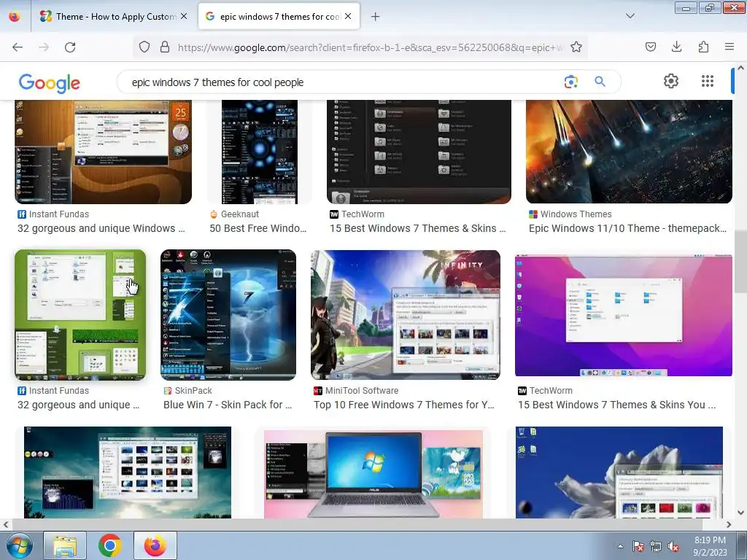The width and height of the screenshot is (747, 560).
Task: Click the muted volume tray icon
Action: click(673, 546)
